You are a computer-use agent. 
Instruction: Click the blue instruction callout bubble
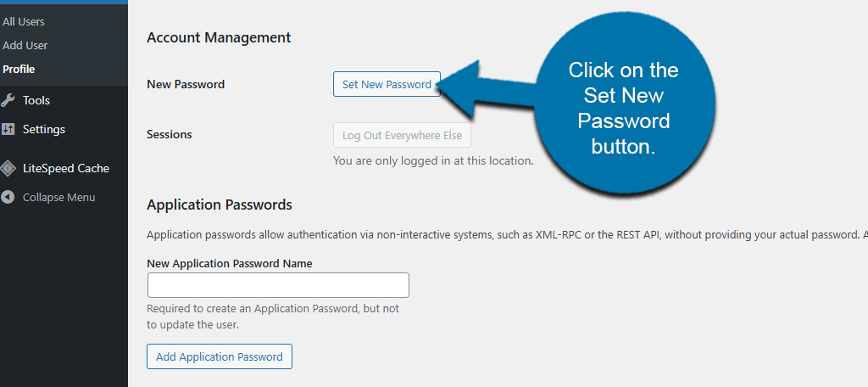tap(623, 108)
